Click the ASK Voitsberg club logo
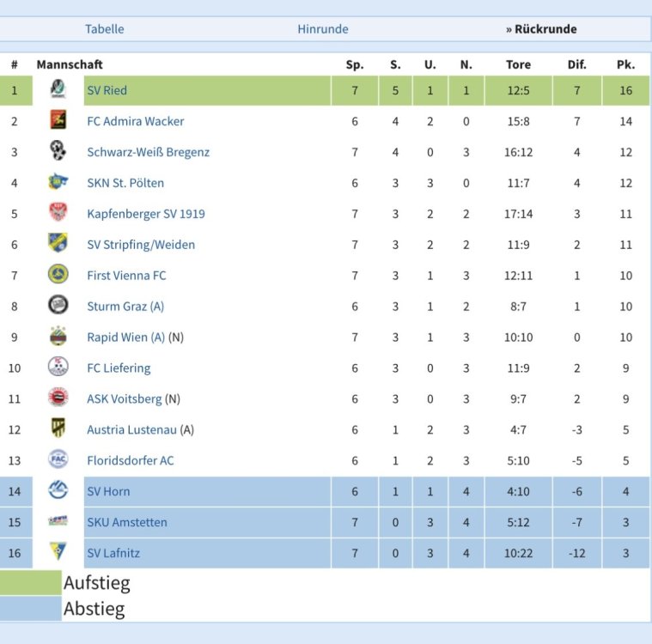652x644 pixels. 58,398
